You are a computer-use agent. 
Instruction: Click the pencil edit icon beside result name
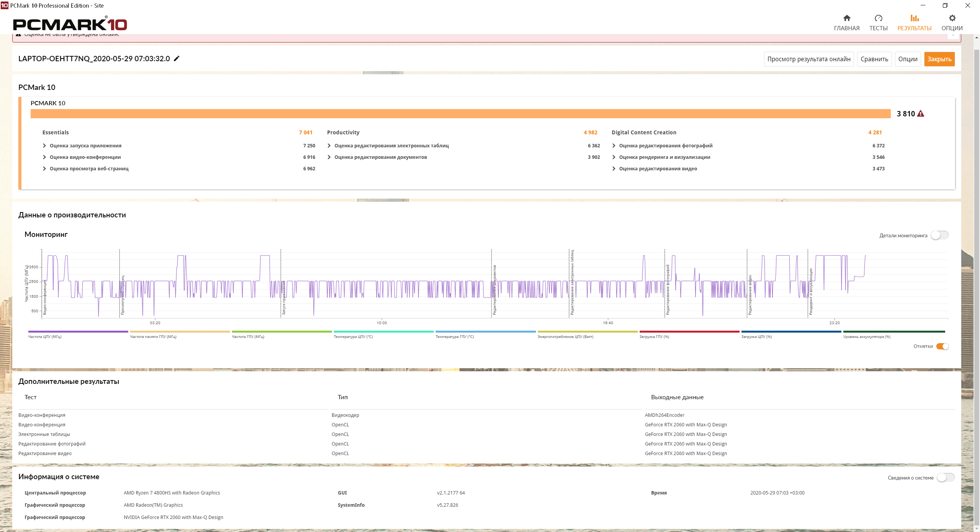click(x=176, y=59)
